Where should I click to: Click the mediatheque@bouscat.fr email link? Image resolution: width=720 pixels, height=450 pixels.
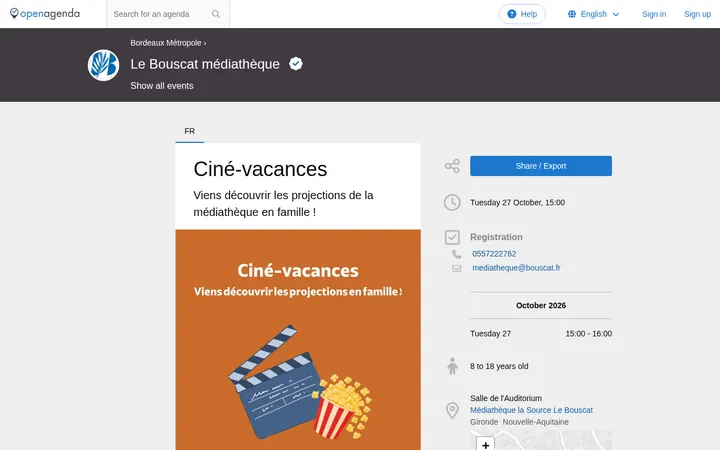click(x=516, y=268)
